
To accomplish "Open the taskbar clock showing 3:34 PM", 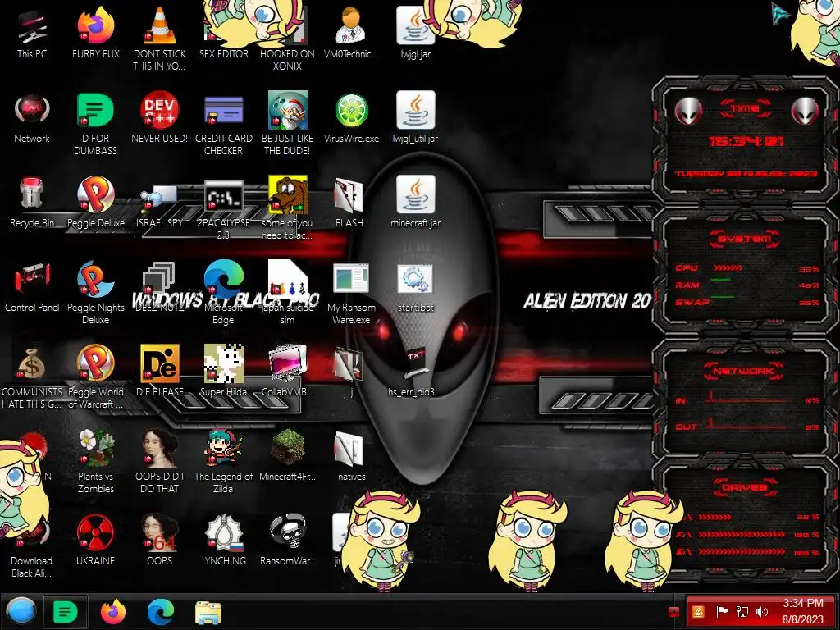I will [803, 611].
